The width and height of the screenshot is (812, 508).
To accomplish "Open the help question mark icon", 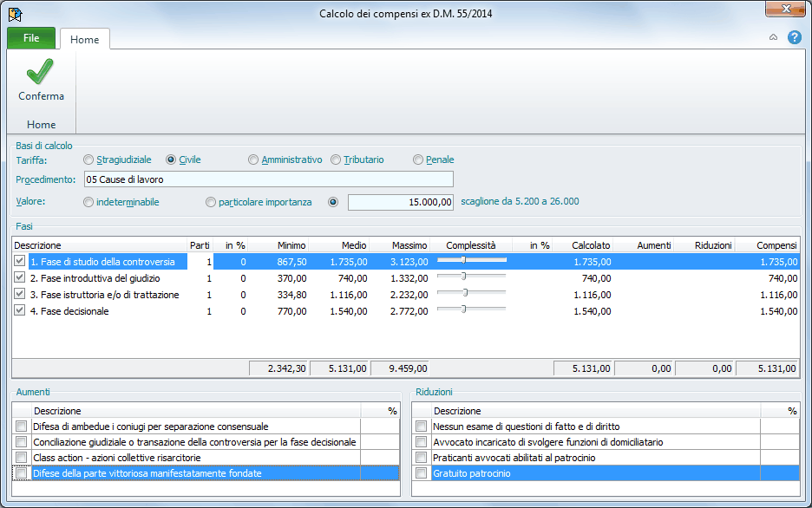I will (794, 37).
